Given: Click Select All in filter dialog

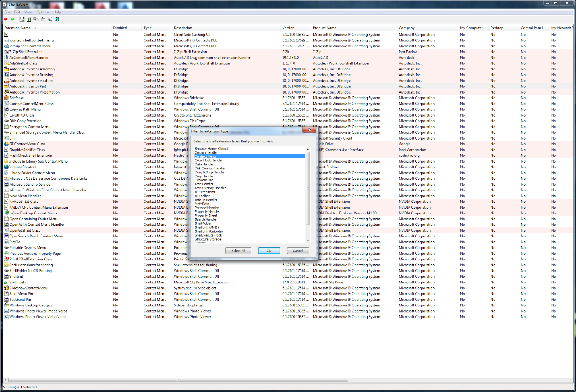Looking at the screenshot, I should [238, 250].
